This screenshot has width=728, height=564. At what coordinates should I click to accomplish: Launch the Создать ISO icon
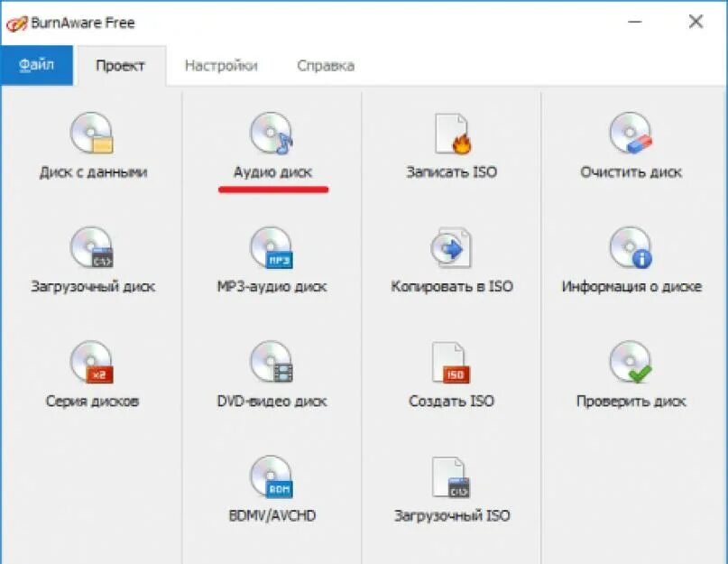[x=451, y=363]
